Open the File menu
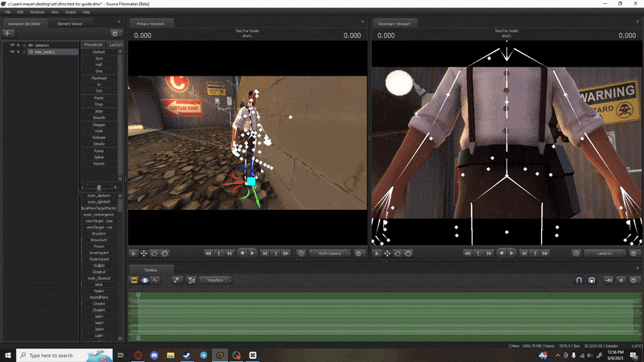Viewport: 644px width, 362px height. click(x=8, y=12)
